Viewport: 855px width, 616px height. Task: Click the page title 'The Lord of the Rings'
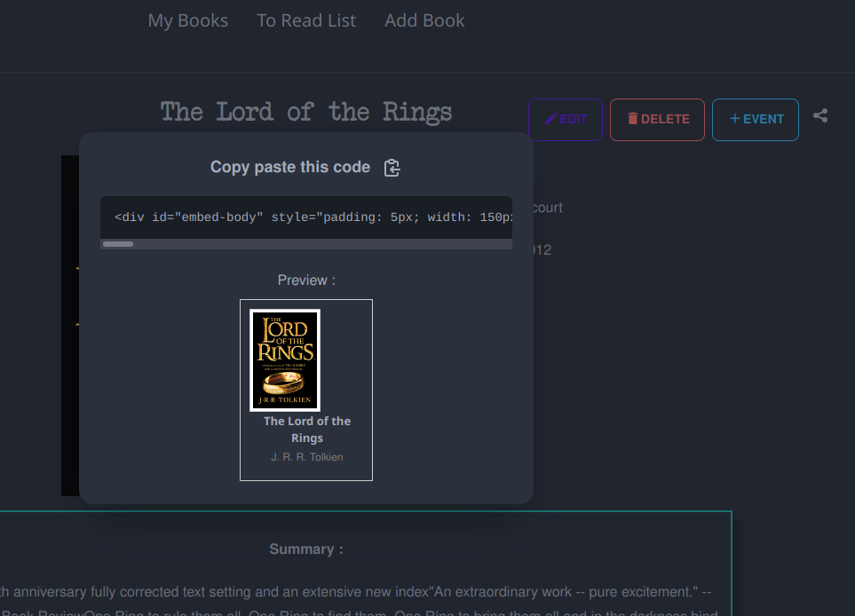(x=306, y=113)
